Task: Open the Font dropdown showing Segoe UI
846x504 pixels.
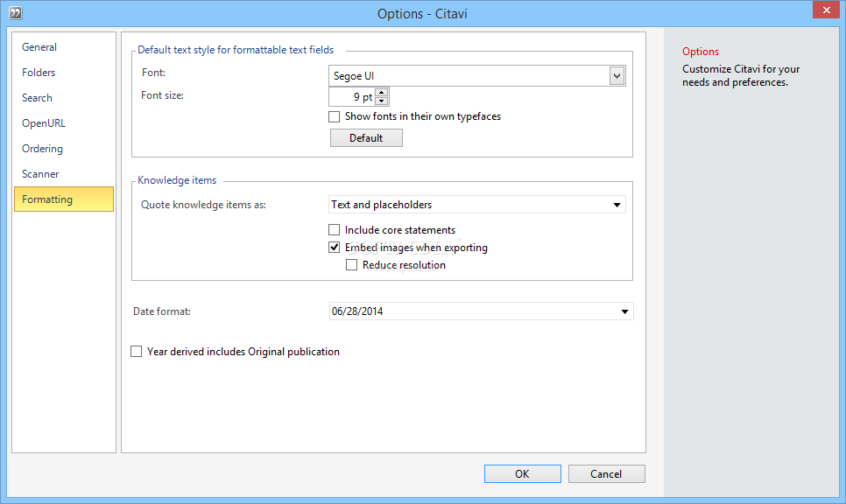Action: [x=477, y=76]
